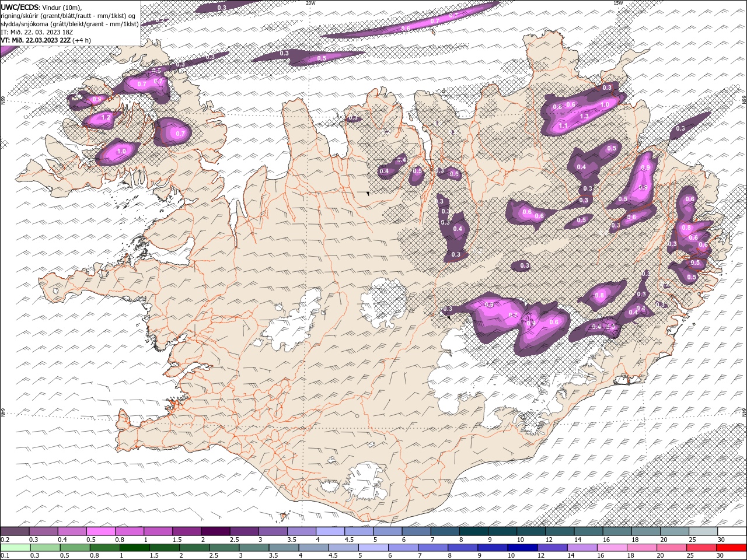
Task: Click the 20W longitude label at the top edge
Action: pyautogui.click(x=310, y=3)
